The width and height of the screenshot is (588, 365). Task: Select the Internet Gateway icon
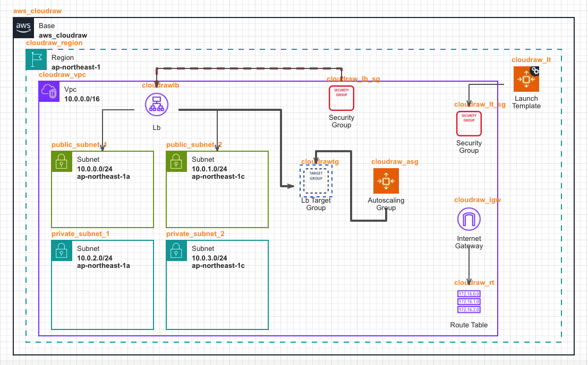468,220
